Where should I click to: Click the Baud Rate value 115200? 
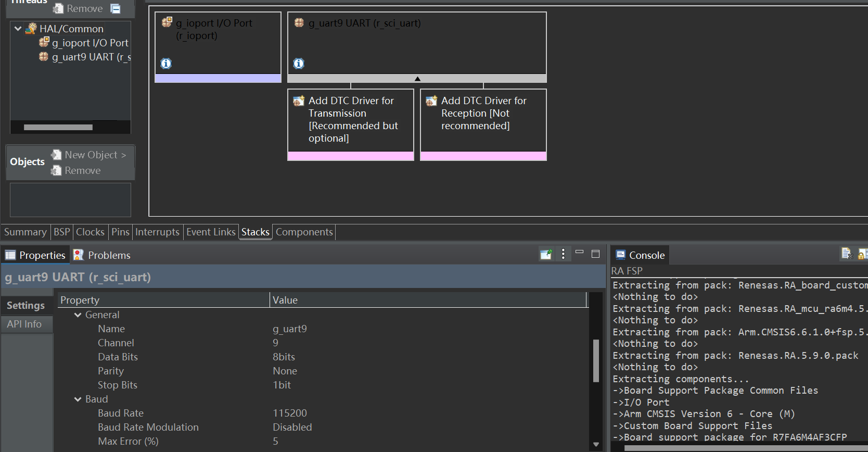(x=290, y=413)
